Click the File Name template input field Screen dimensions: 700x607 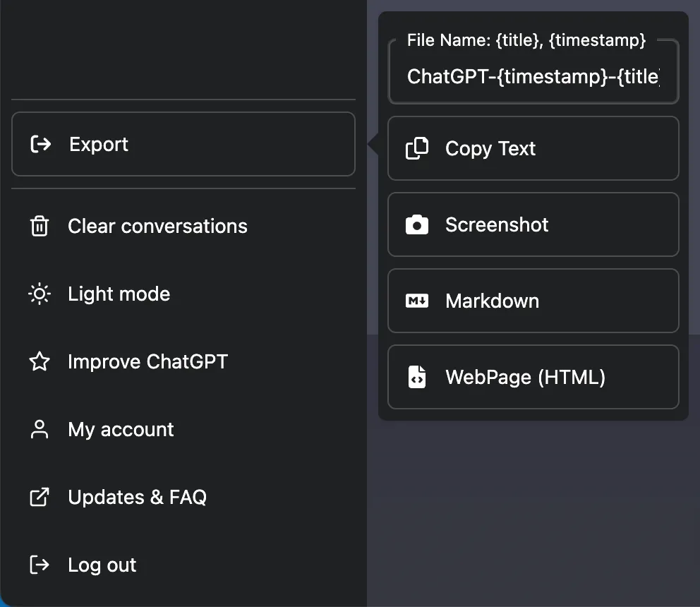533,76
